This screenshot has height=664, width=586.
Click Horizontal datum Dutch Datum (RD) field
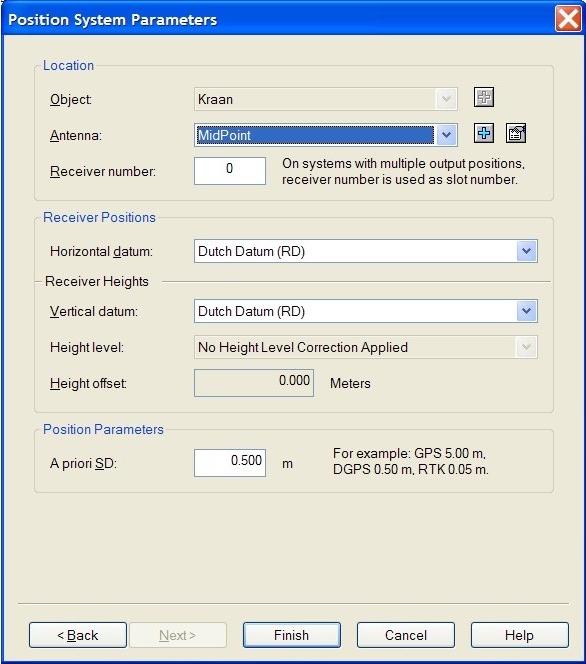click(366, 251)
